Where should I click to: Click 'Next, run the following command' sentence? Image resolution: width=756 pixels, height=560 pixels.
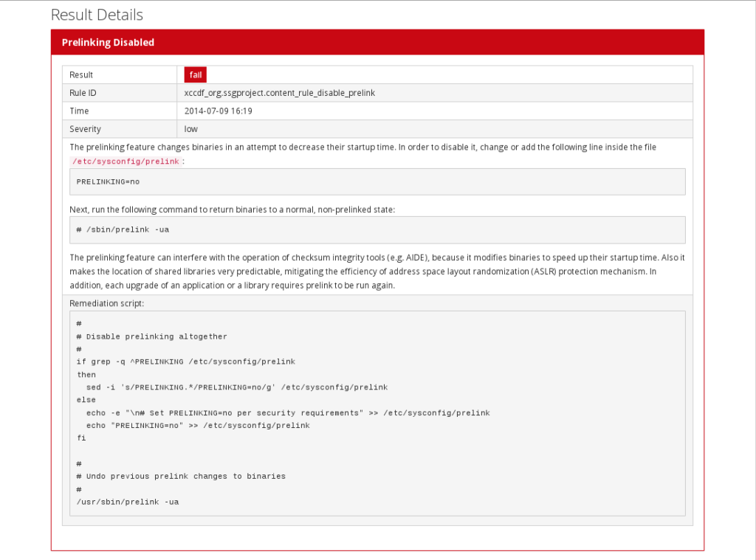tap(232, 210)
